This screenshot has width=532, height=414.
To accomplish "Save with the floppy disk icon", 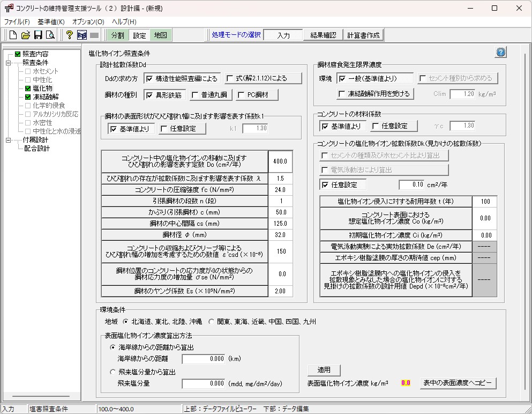I will click(38, 35).
